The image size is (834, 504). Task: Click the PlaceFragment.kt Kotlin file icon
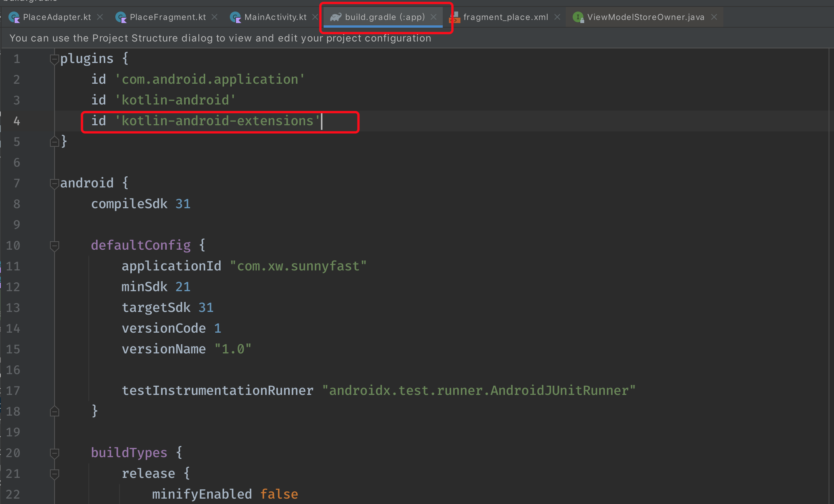tap(121, 17)
